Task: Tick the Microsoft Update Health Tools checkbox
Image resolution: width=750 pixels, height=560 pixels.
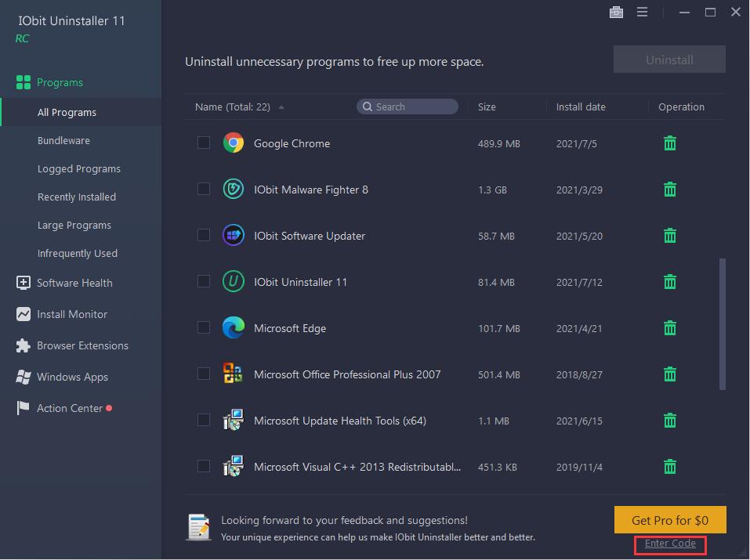Action: coord(204,420)
